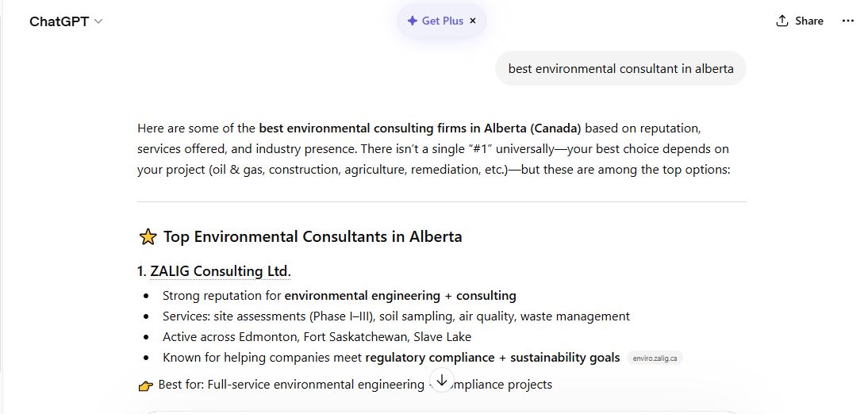Click the Services site assessments bullet
This screenshot has height=414, width=868.
coord(396,316)
